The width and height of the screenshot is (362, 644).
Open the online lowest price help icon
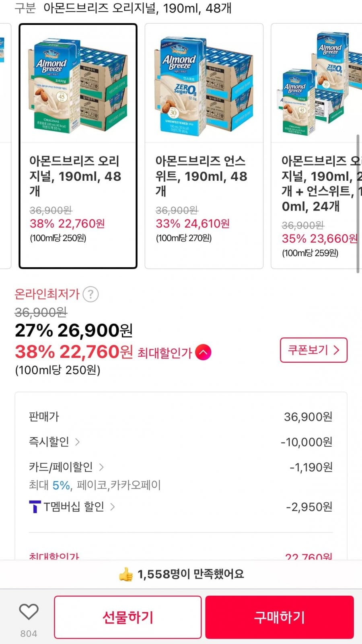pos(90,294)
